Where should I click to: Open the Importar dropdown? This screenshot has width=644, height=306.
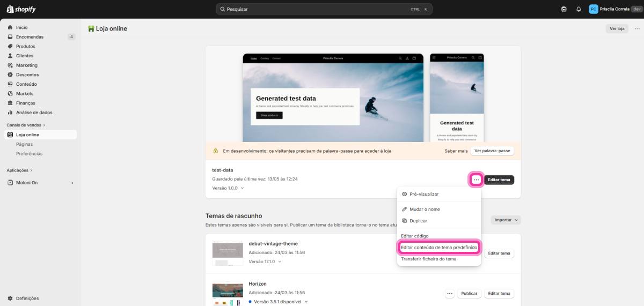[506, 220]
